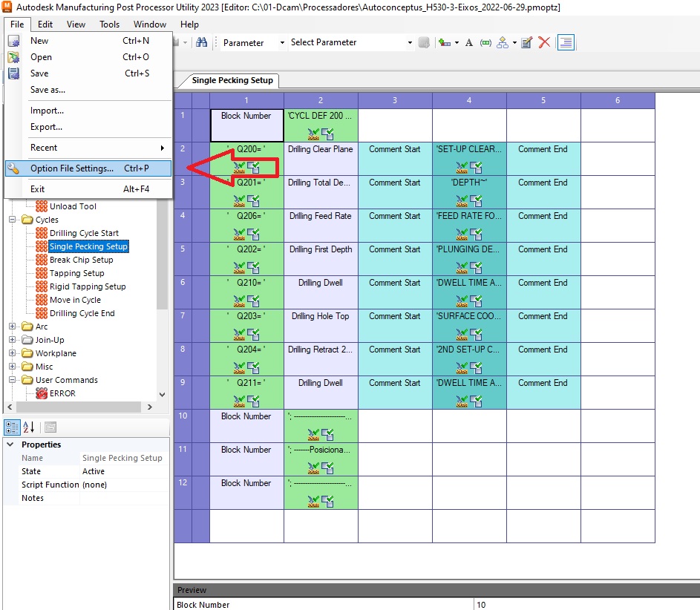Select the Single Pecking Setup tab

(x=232, y=80)
